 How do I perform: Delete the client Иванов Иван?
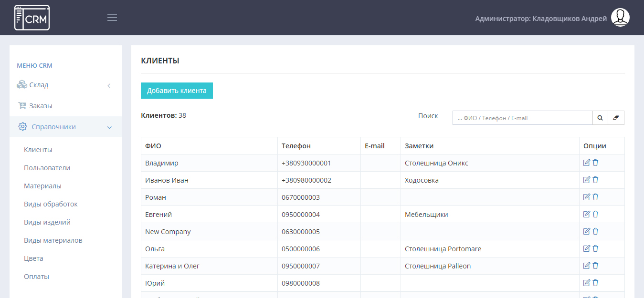(x=595, y=180)
